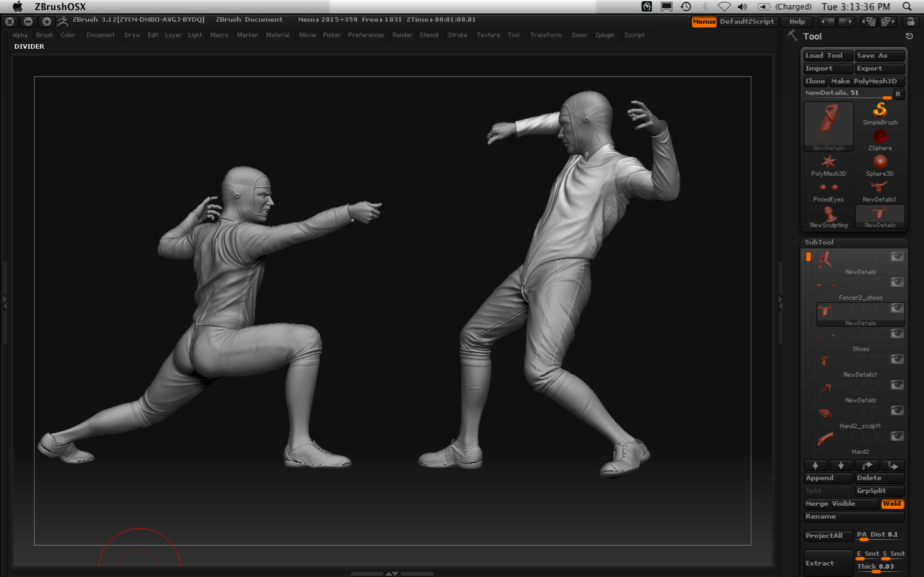Click the large current NewDetails tool thumbnail
The width and height of the screenshot is (924, 577).
[x=828, y=126]
